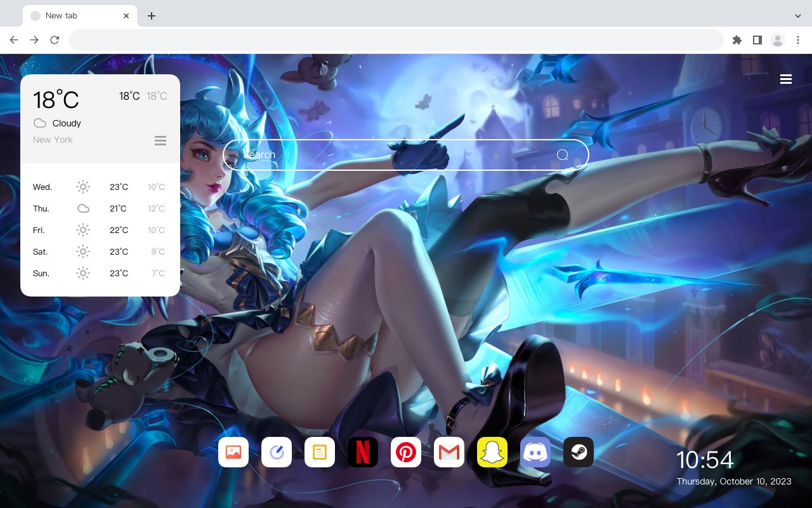812x508 pixels.
Task: Open the hamburger menu at top right
Action: (786, 79)
